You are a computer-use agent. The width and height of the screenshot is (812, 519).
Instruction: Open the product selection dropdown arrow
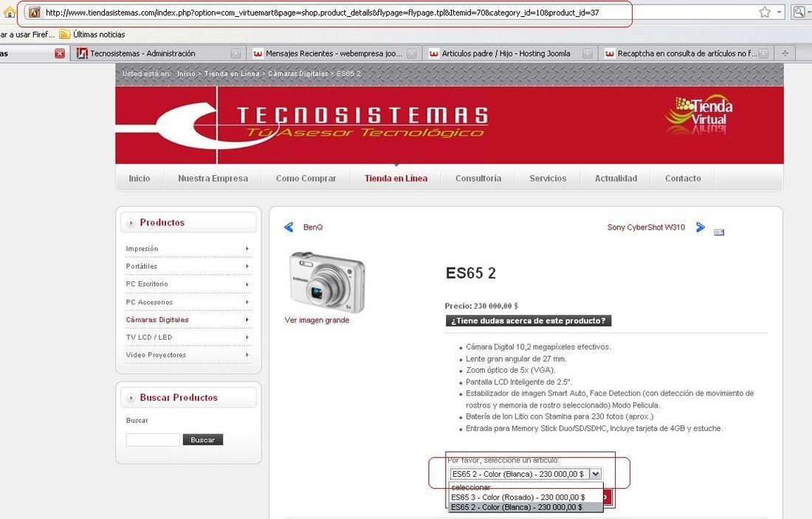point(596,473)
